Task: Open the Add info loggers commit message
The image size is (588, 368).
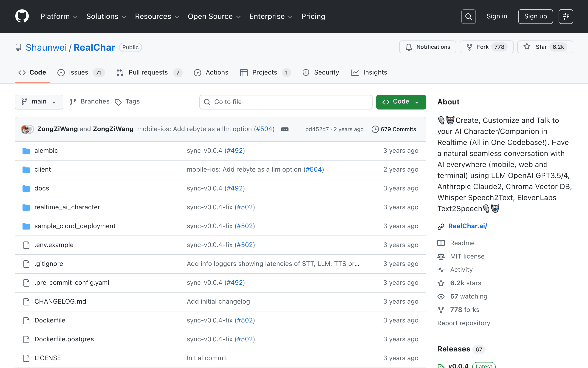Action: [273, 264]
